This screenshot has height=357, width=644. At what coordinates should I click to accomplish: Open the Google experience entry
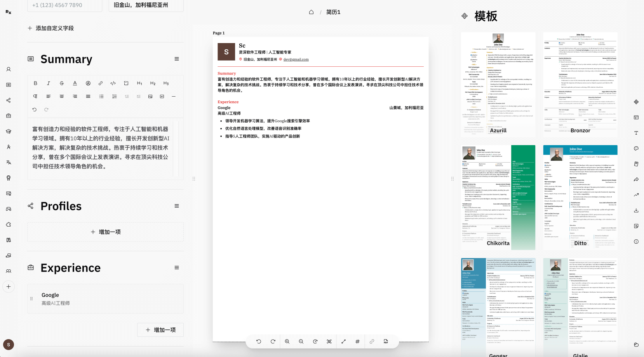(105, 299)
